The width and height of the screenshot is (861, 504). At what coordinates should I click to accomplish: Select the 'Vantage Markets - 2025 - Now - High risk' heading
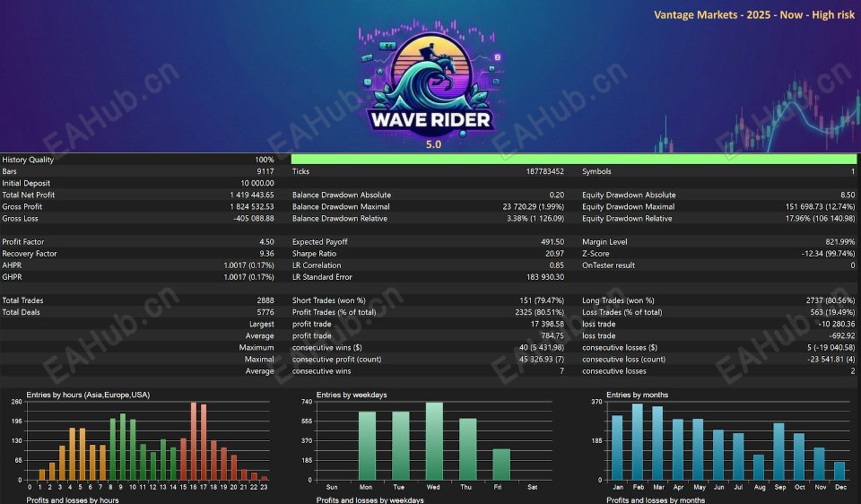[754, 15]
